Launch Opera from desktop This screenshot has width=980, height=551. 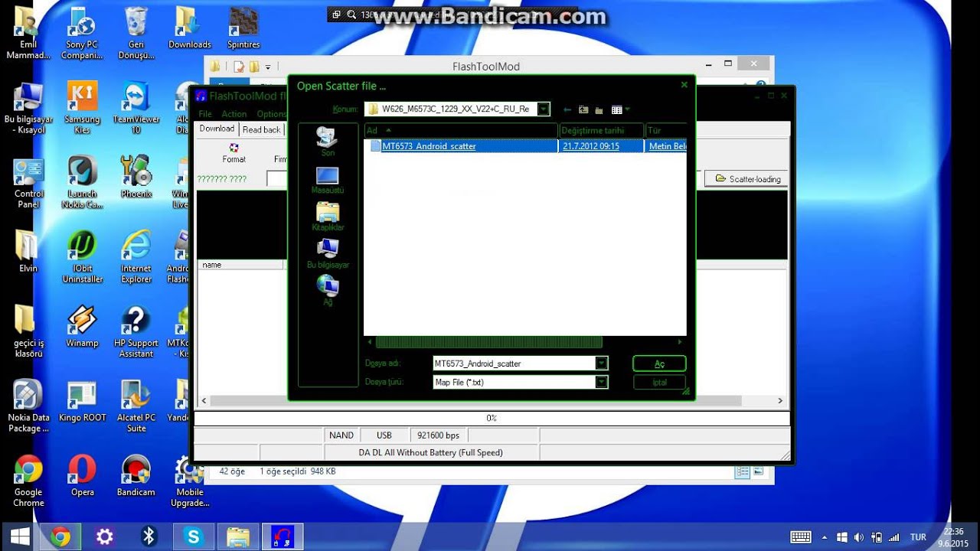(82, 476)
